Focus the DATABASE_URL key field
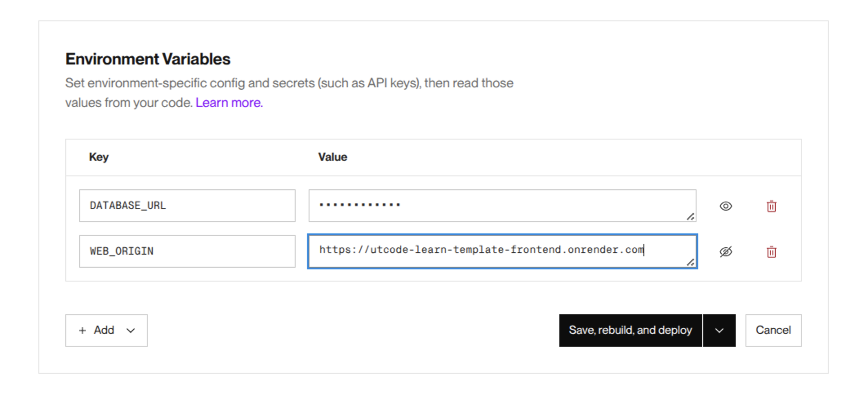 187,206
